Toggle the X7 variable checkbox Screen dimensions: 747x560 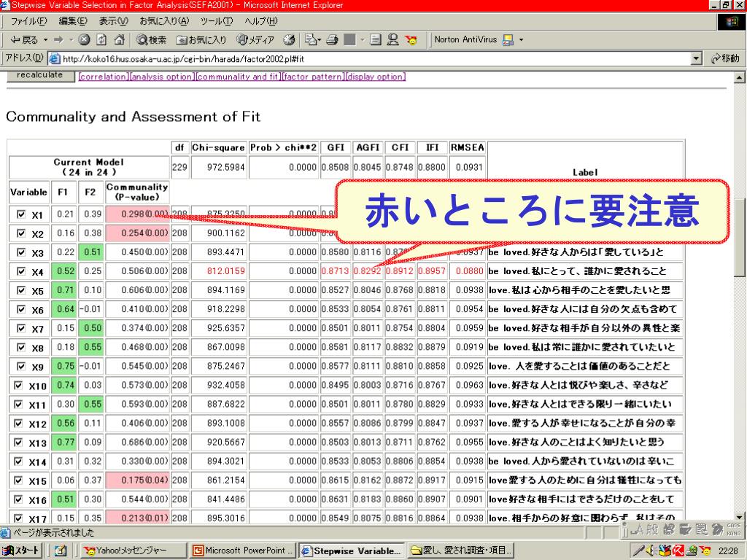[x=21, y=328]
